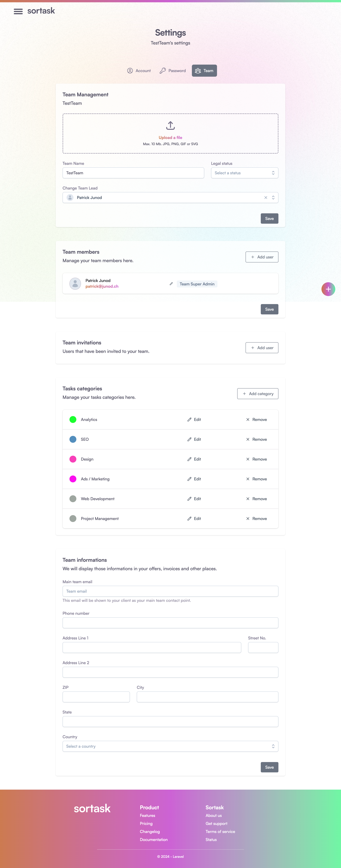Focus the Main team email field
The width and height of the screenshot is (341, 868).
click(x=170, y=591)
